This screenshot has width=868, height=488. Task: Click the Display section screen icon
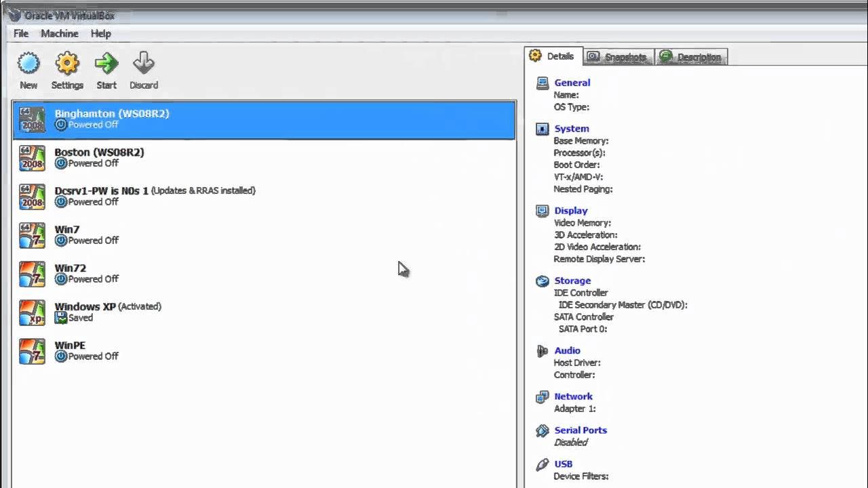tap(542, 211)
